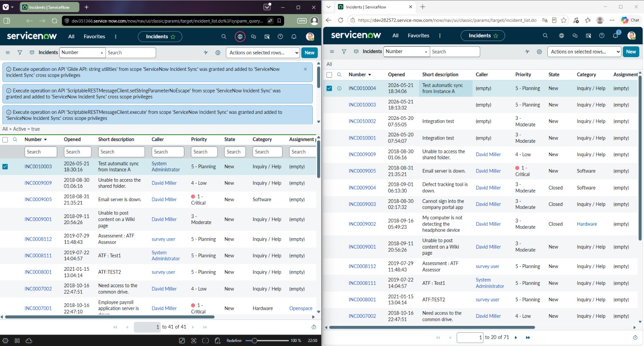Image resolution: width=644 pixels, height=346 pixels.
Task: Toggle select-all checkbox in left list header
Action: 5,140
